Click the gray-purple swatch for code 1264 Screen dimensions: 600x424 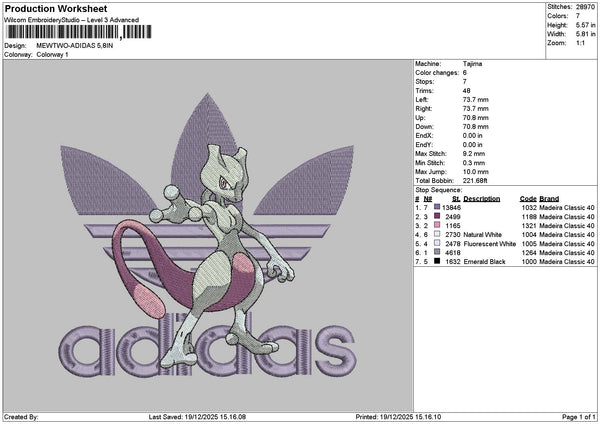click(437, 252)
